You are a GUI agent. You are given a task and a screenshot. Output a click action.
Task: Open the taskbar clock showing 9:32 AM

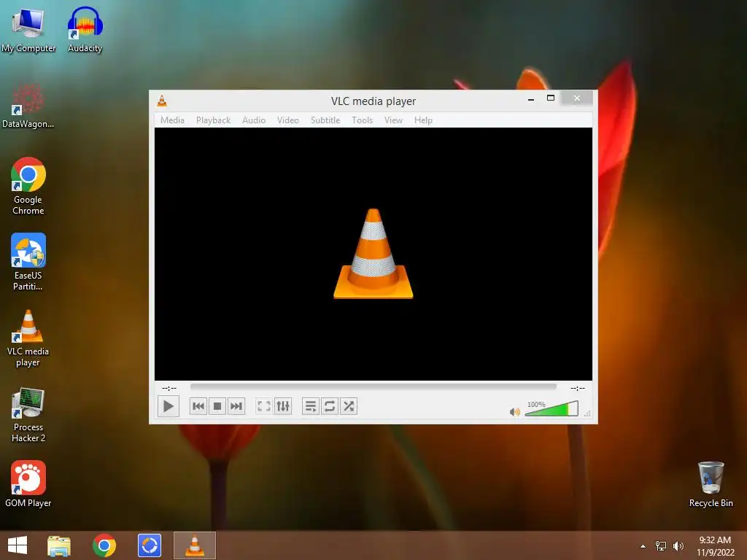tap(715, 546)
